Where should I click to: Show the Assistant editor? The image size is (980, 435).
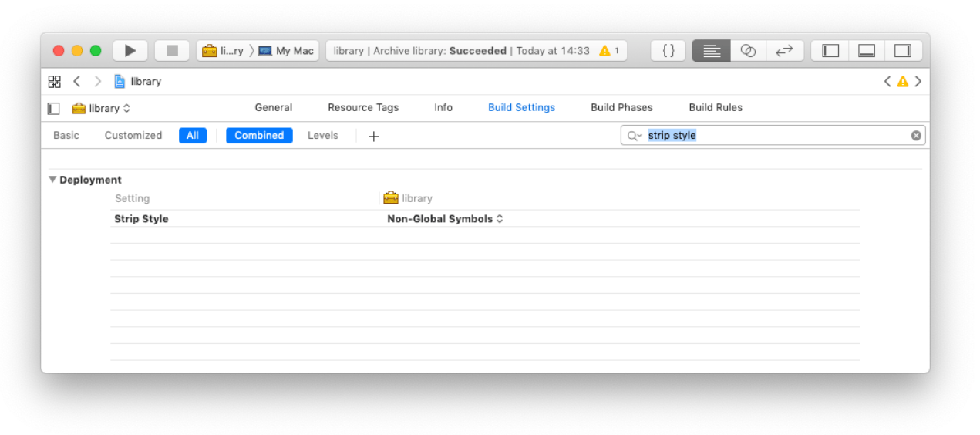tap(748, 51)
